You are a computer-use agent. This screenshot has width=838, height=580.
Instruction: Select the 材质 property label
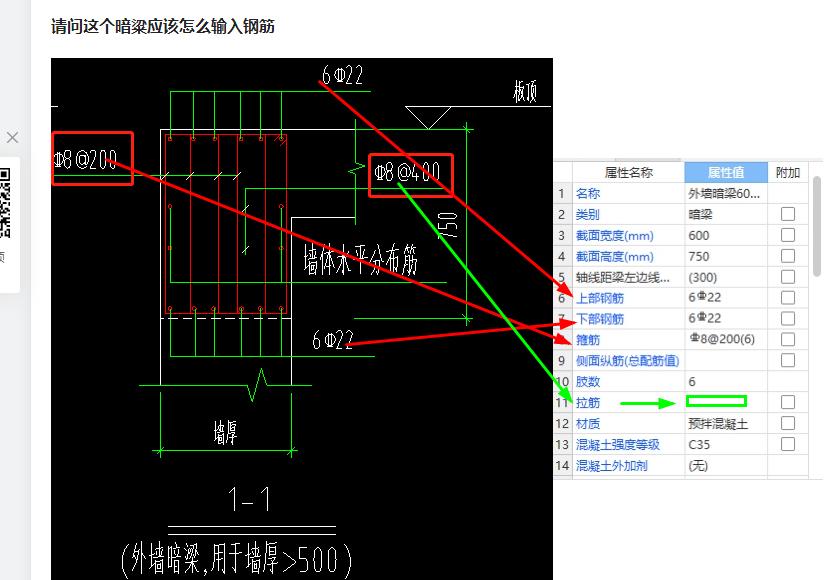[588, 424]
